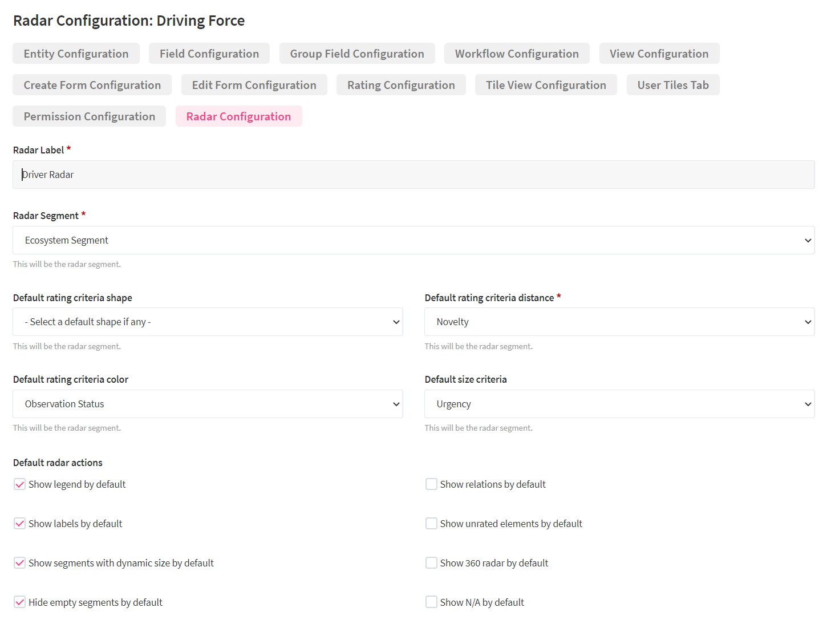Open Default rating criteria distance dropdown
The image size is (831, 644).
click(619, 322)
